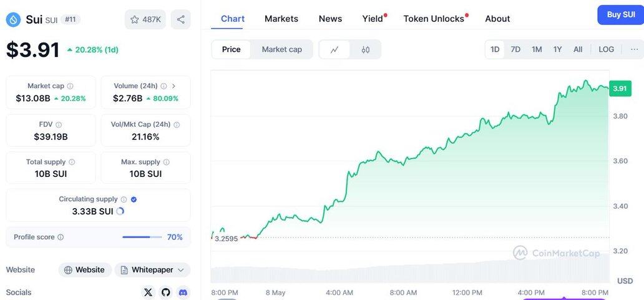Switch to the Markets tab
The height and width of the screenshot is (300, 644).
point(281,19)
